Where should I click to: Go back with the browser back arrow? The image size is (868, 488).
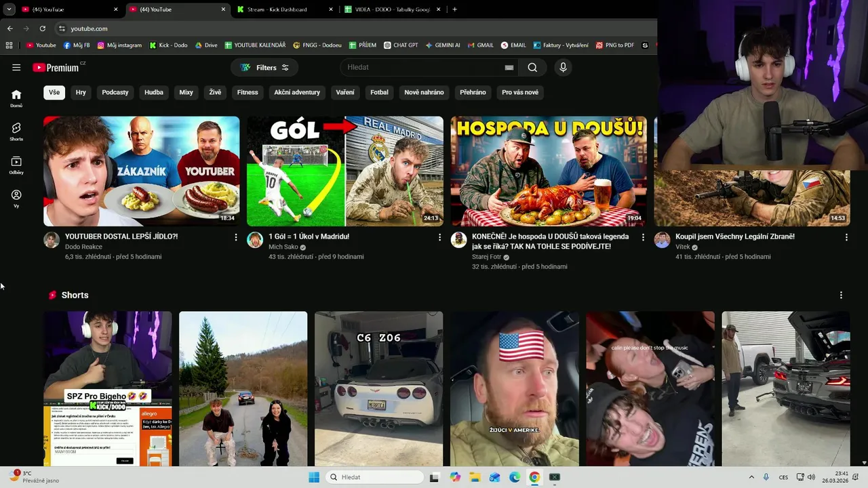[x=9, y=28]
